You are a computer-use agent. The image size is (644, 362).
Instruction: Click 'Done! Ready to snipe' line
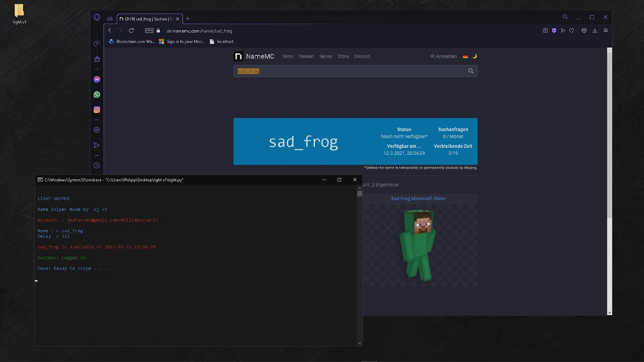click(72, 268)
